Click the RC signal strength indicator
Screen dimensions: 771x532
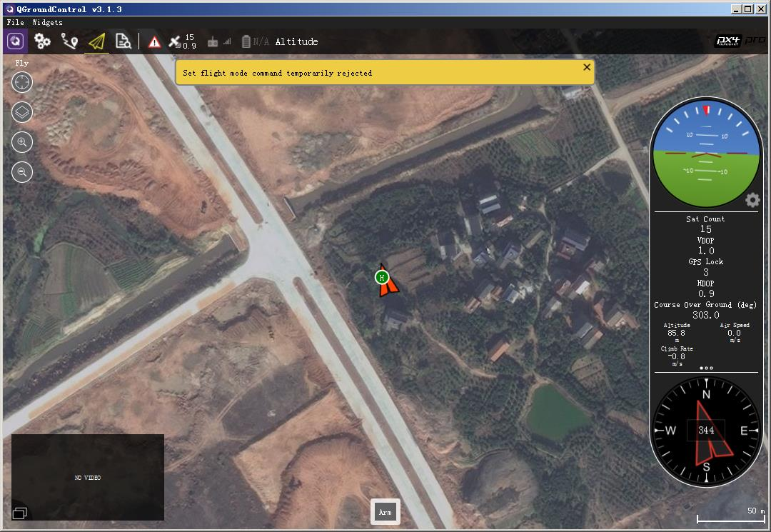pyautogui.click(x=218, y=41)
